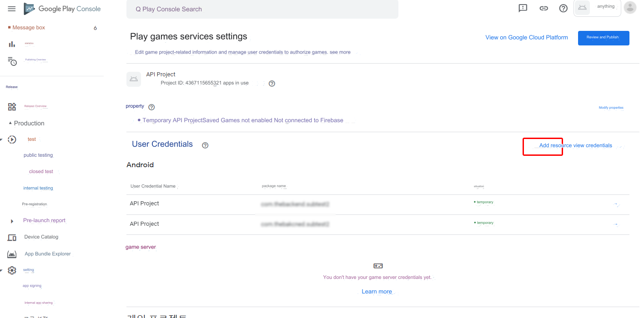Open Message box in sidebar
The height and width of the screenshot is (318, 644).
[x=29, y=28]
